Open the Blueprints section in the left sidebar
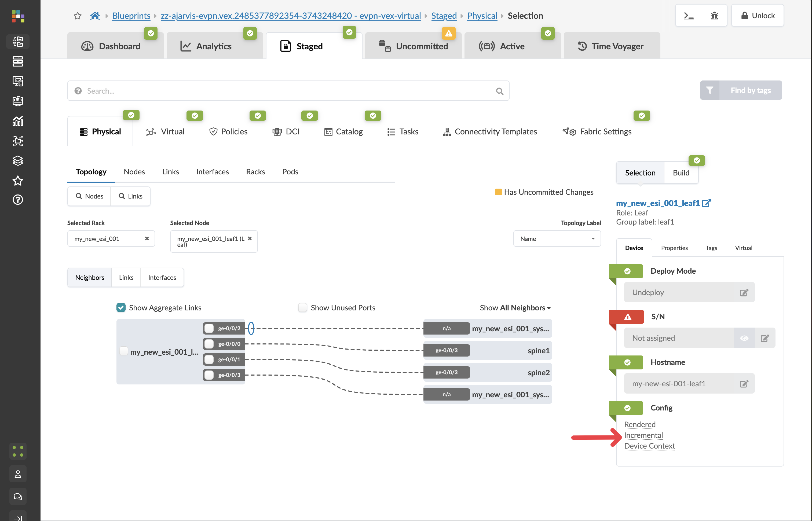 18,41
